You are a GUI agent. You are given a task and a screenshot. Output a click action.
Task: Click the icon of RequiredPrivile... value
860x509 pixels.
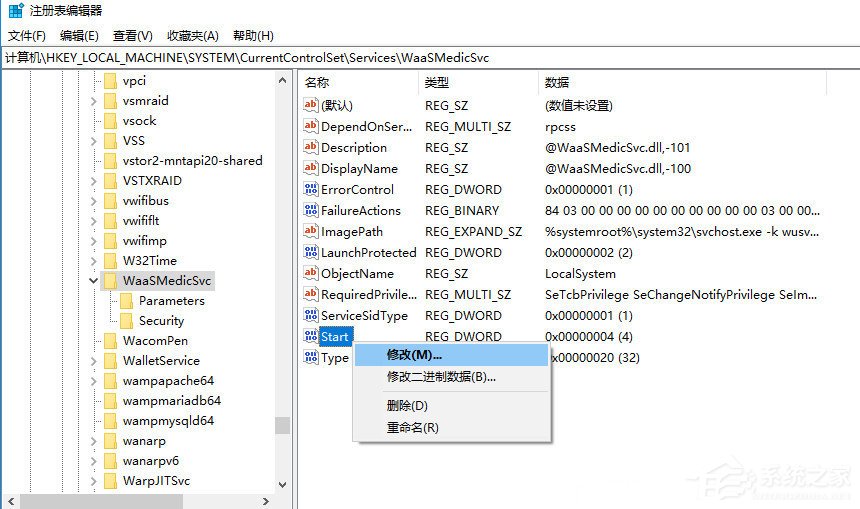click(310, 294)
